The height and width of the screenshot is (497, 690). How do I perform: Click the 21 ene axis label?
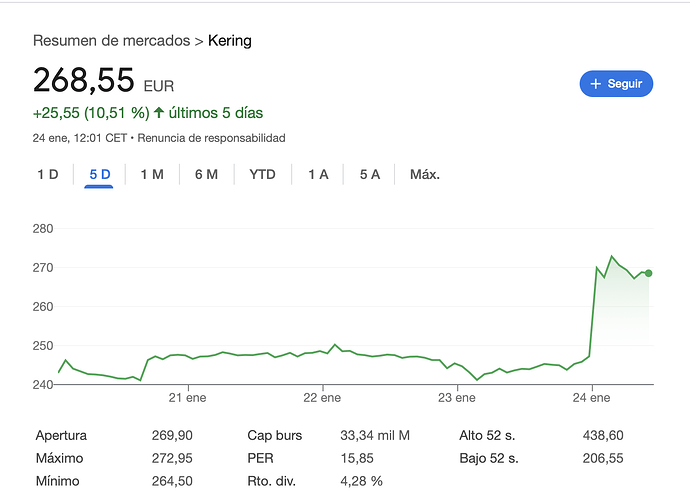pyautogui.click(x=187, y=398)
